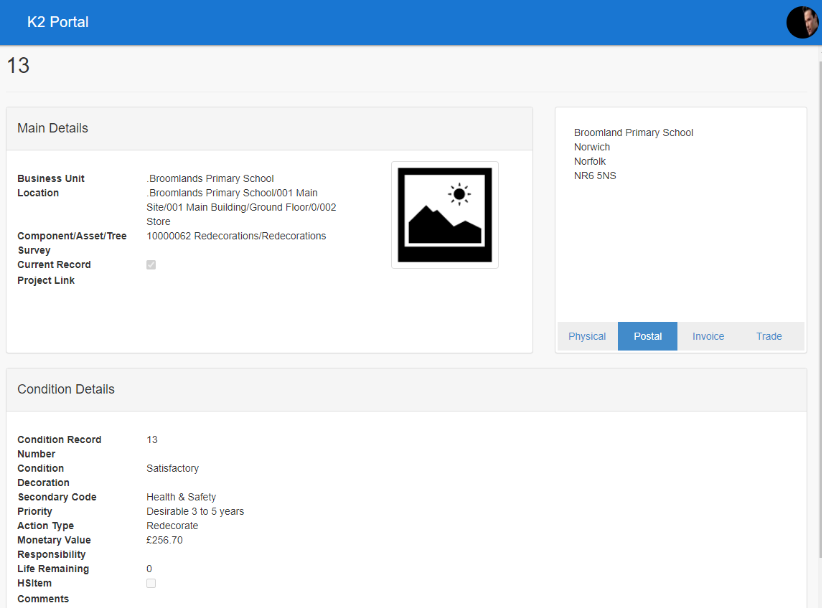822x608 pixels.
Task: Enable the HSItem checkbox
Action: pos(151,583)
